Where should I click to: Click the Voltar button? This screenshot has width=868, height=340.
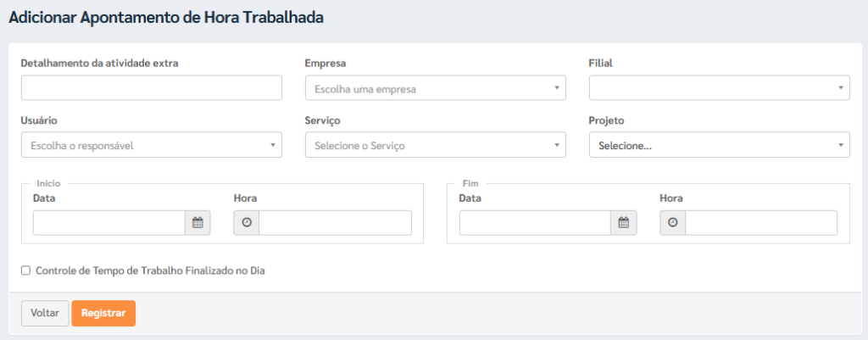click(45, 313)
